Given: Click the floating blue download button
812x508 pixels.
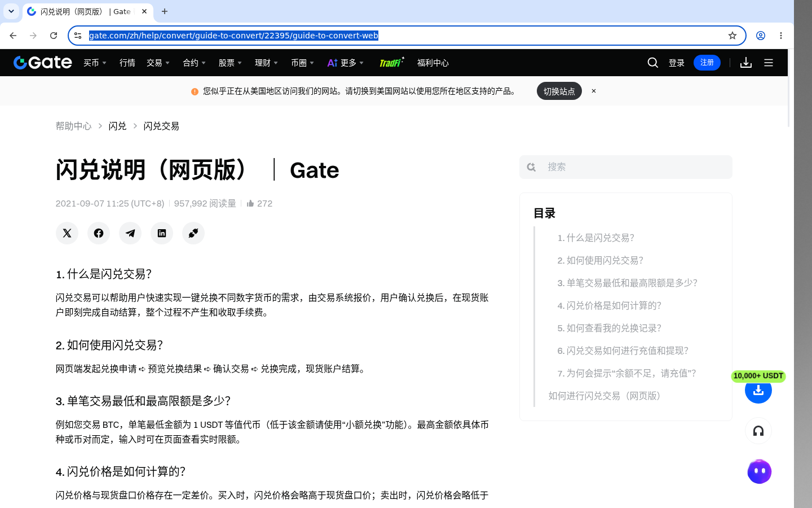Looking at the screenshot, I should click(758, 390).
